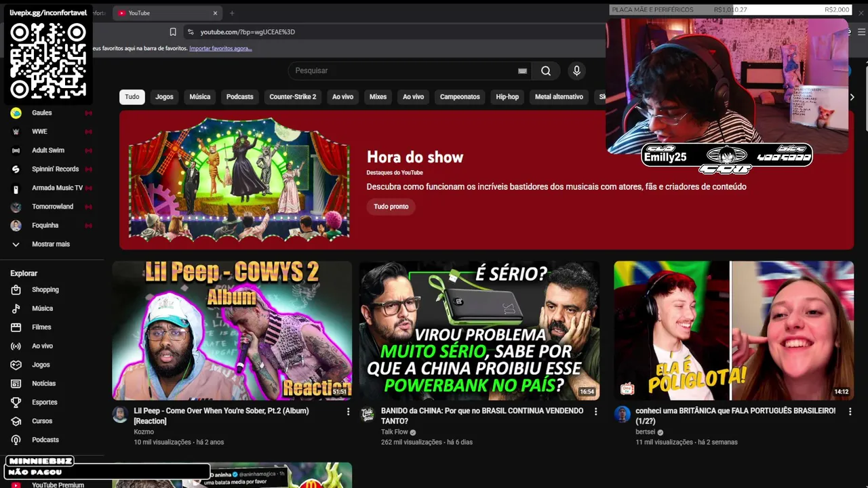868x488 pixels.
Task: Select the Campeonatos filter chip
Action: click(460, 97)
